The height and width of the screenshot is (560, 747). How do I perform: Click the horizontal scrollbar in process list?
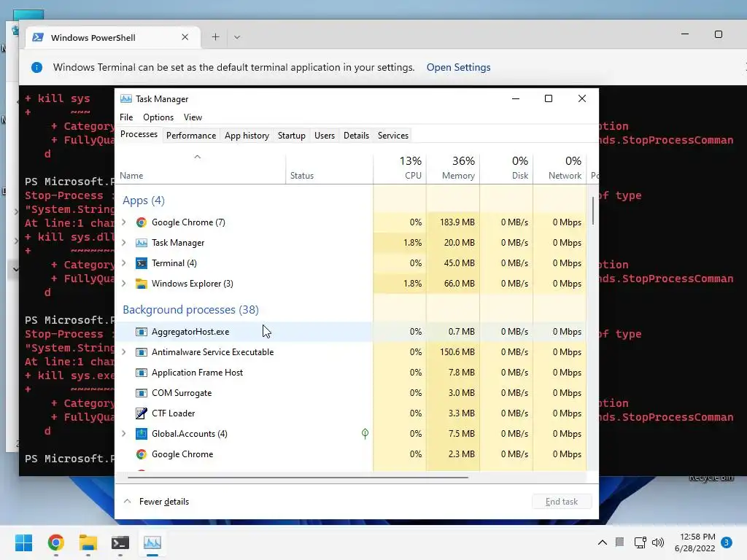298,477
